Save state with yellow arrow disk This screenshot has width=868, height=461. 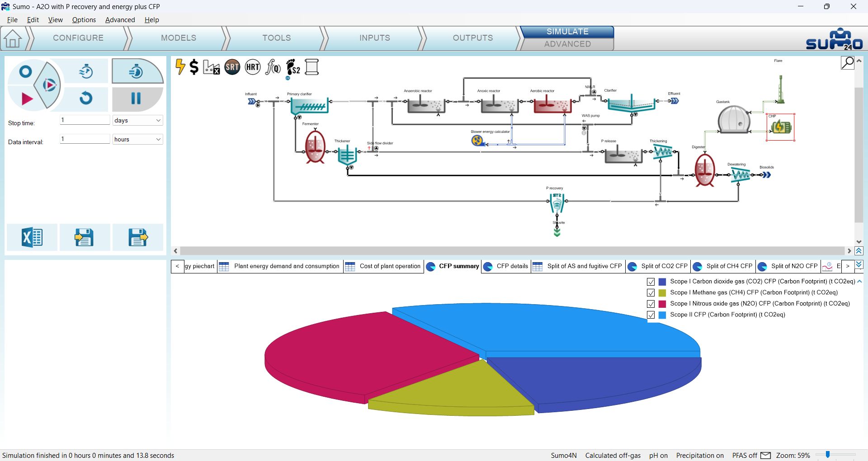84,237
